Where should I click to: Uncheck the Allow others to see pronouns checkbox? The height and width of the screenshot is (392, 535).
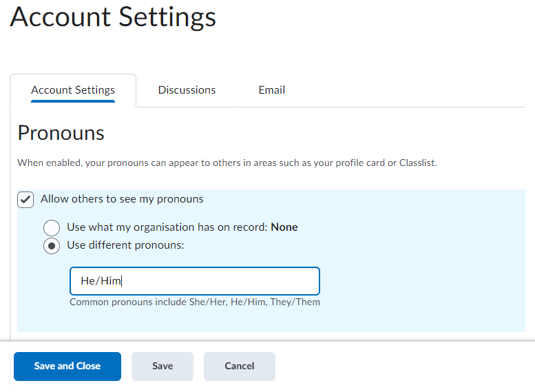click(25, 200)
